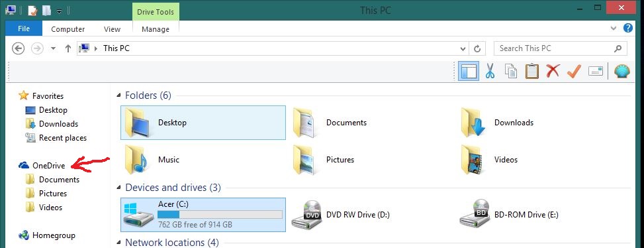Select the DVD RW Drive (D:)
Image resolution: width=644 pixels, height=248 pixels.
pos(340,214)
